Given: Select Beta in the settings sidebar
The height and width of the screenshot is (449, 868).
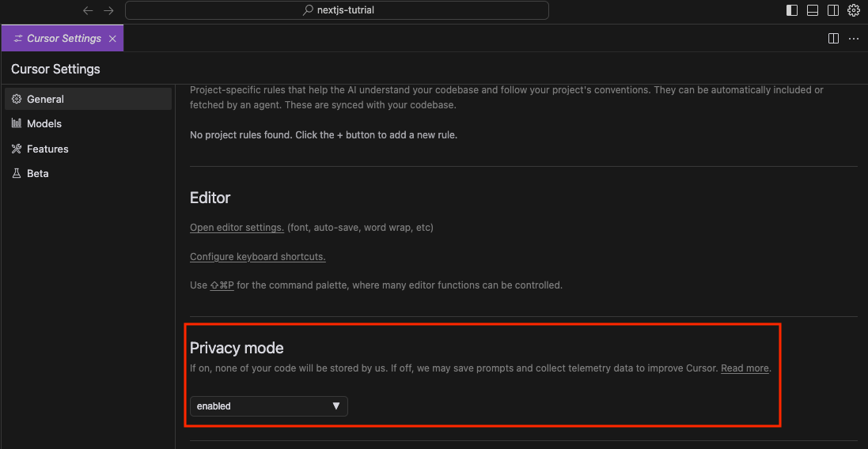Looking at the screenshot, I should [x=88, y=174].
